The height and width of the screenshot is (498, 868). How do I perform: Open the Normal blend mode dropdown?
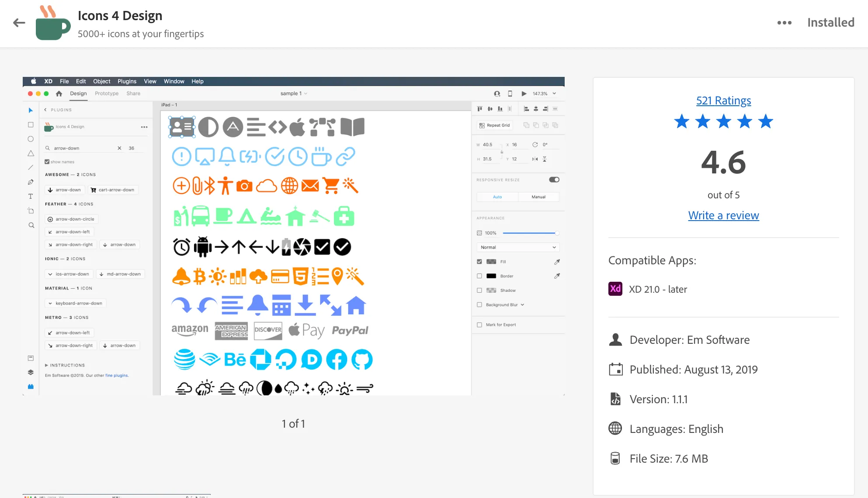coord(518,247)
